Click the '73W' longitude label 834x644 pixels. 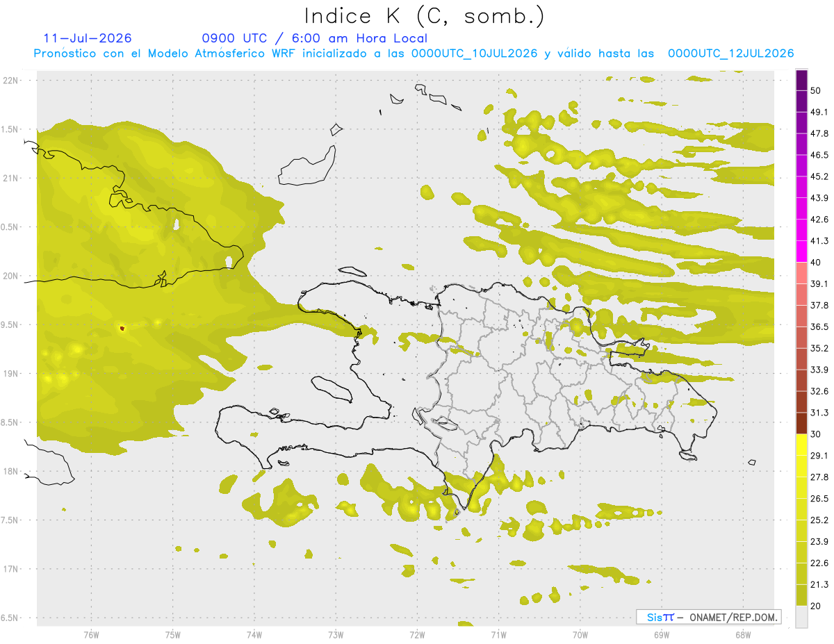pos(336,634)
